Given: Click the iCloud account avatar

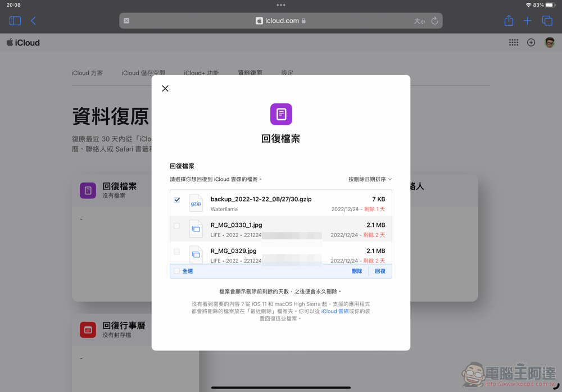Looking at the screenshot, I should pos(550,43).
